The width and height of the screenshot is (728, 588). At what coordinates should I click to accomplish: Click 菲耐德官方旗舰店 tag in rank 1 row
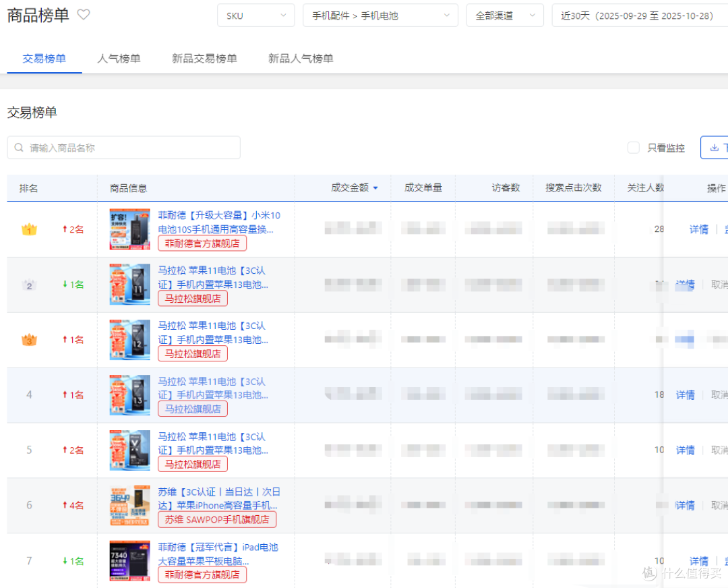pos(202,243)
